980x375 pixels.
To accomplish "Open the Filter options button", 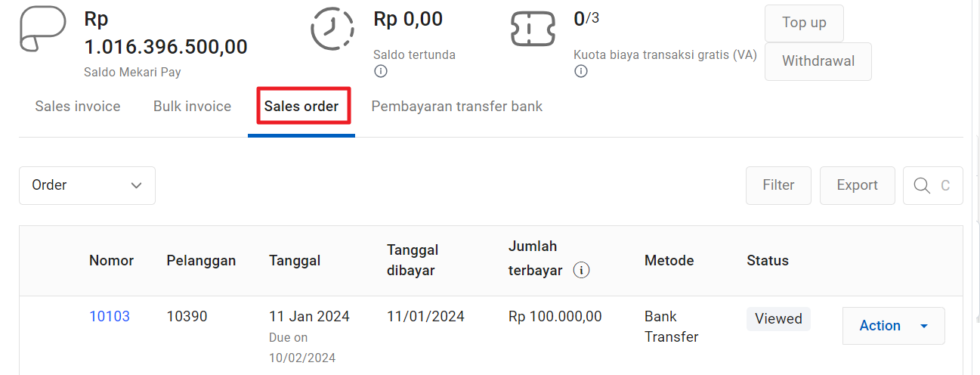I will [778, 185].
